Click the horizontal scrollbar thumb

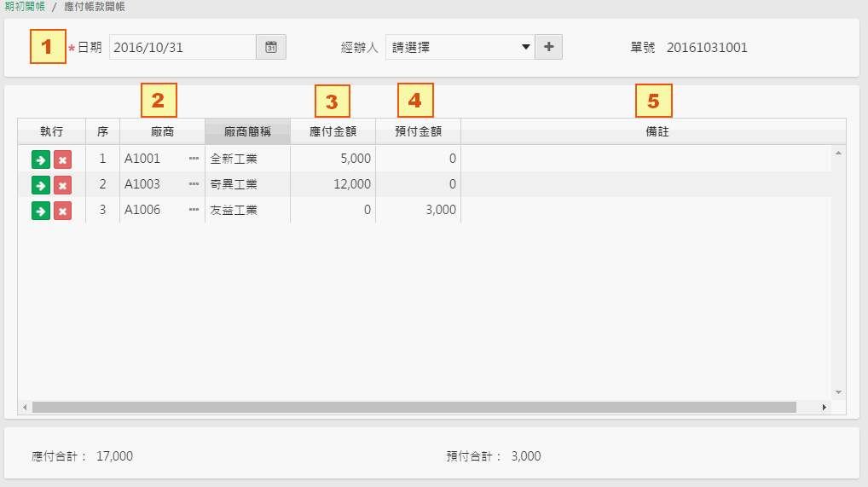(x=414, y=407)
